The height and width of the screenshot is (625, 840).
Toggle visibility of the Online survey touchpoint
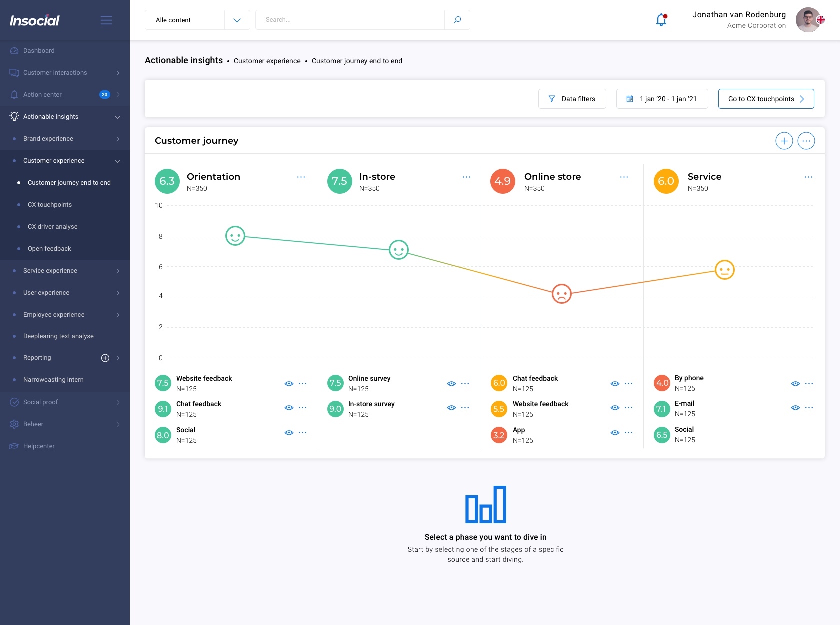(x=451, y=384)
